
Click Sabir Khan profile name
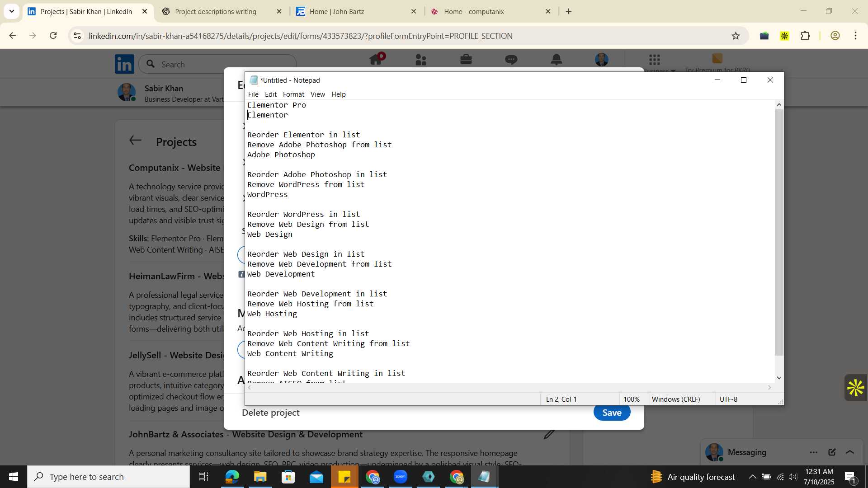(x=164, y=88)
